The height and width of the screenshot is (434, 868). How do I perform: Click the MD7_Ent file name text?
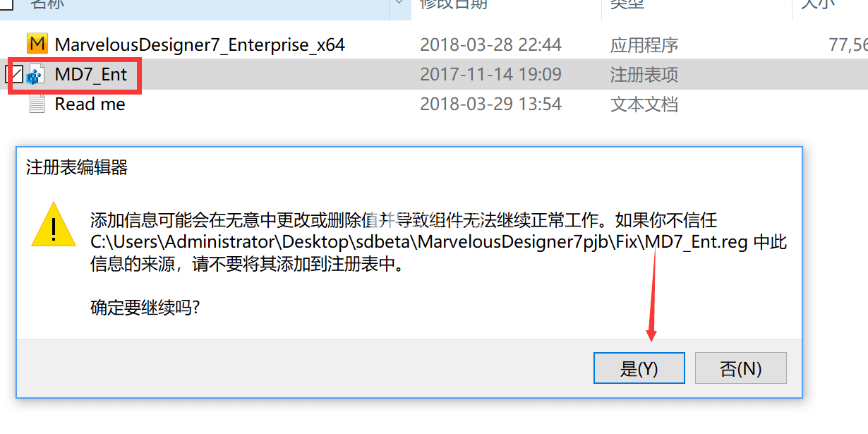[91, 75]
